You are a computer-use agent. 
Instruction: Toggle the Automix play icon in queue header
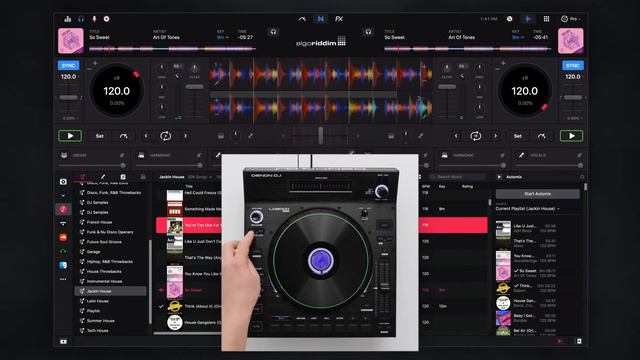(x=499, y=177)
